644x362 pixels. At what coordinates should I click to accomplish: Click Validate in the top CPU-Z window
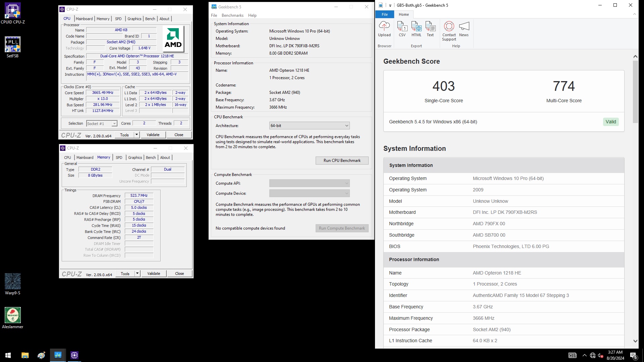click(153, 135)
